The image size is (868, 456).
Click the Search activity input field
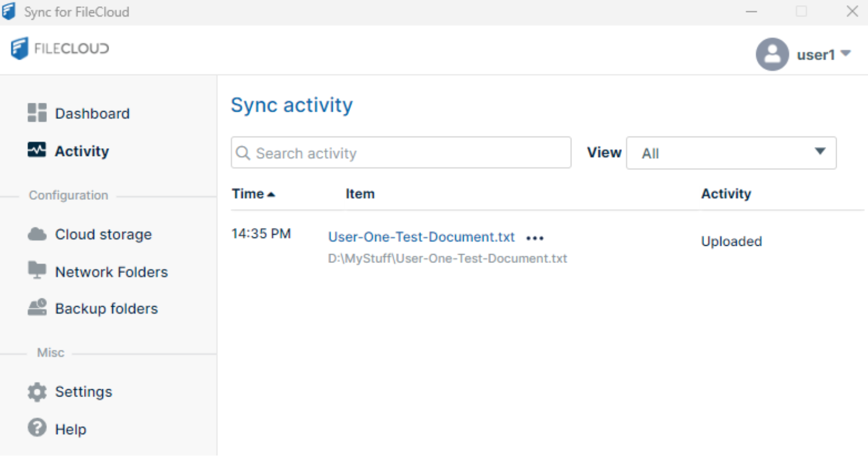401,152
